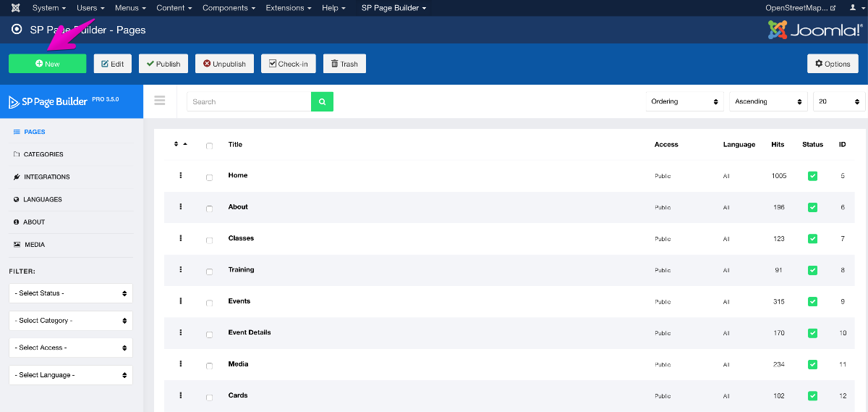868x412 pixels.
Task: Click in the Search input field
Action: click(249, 101)
